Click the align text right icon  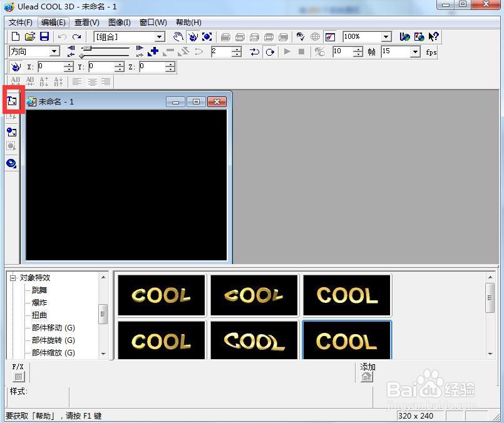(x=106, y=81)
